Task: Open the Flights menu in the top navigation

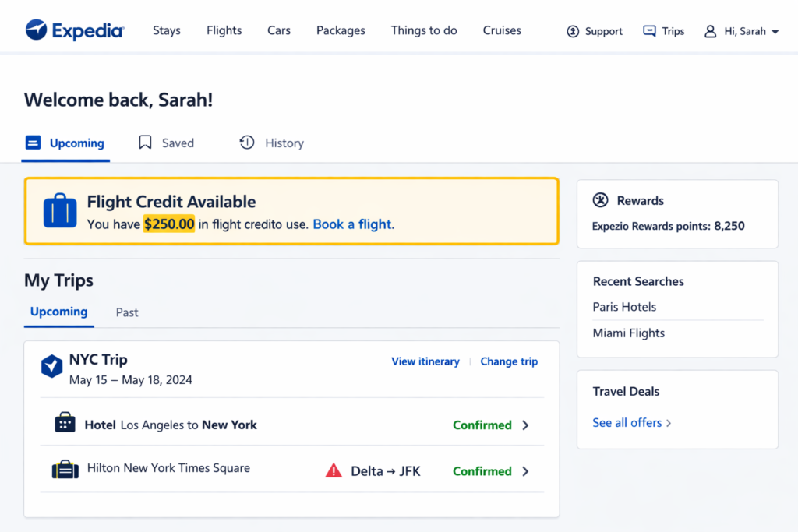Action: (224, 31)
